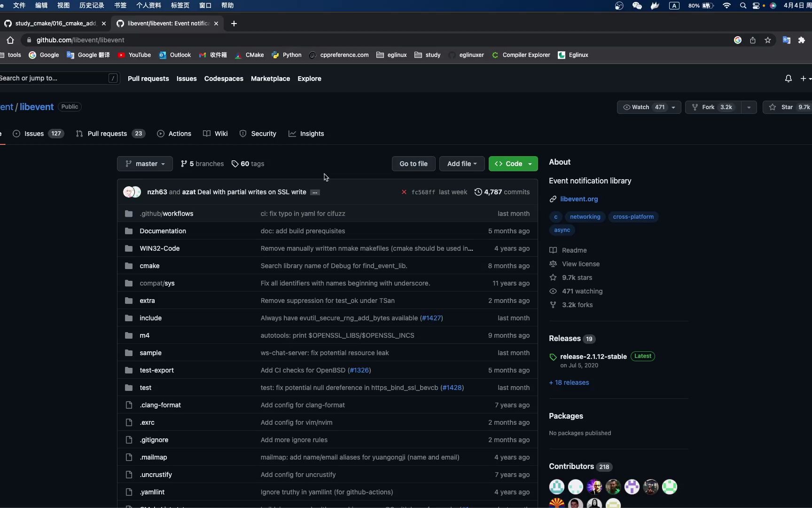Expand the Fork options arrow

[749, 107]
